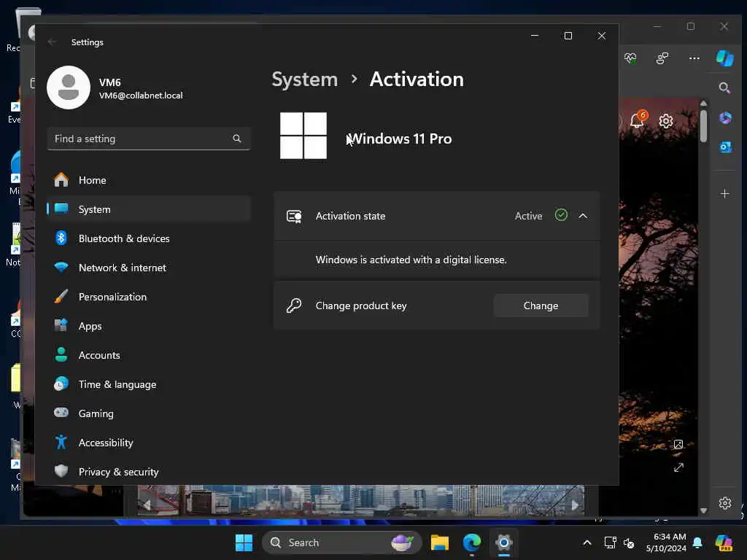The height and width of the screenshot is (560, 747).
Task: Click the product key icon
Action: pos(294,306)
